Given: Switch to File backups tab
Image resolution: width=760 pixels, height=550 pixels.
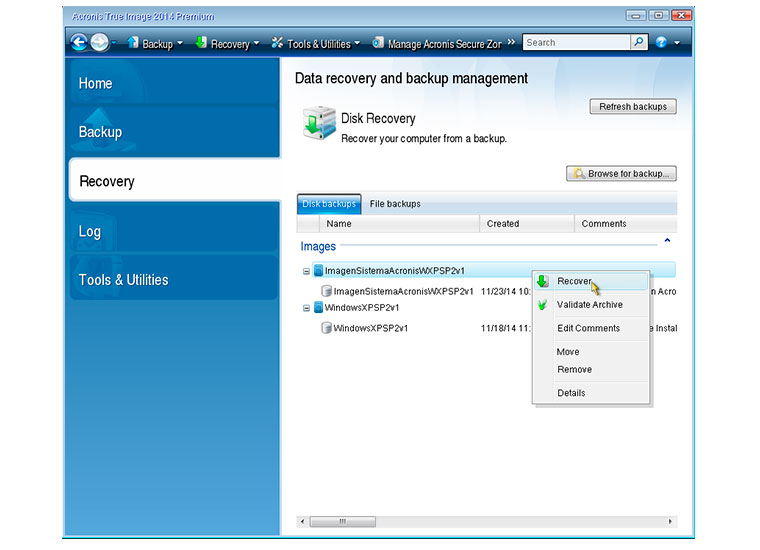Looking at the screenshot, I should (395, 204).
